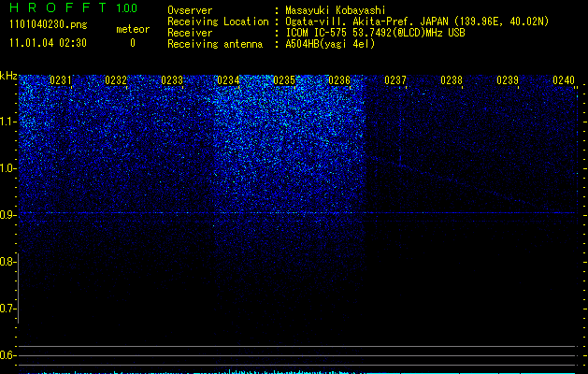Click time marker 0231

[x=61, y=80]
